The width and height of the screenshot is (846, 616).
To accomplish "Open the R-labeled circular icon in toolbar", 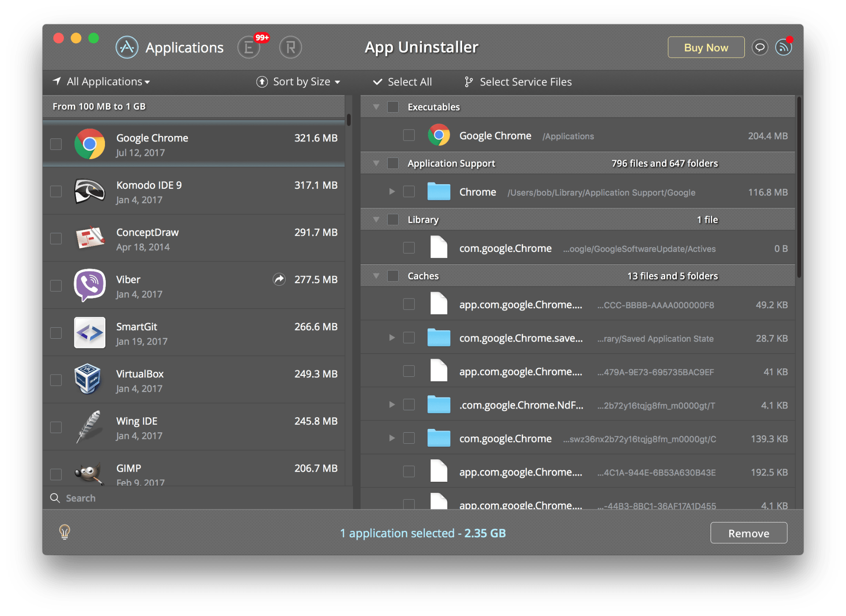I will 290,47.
